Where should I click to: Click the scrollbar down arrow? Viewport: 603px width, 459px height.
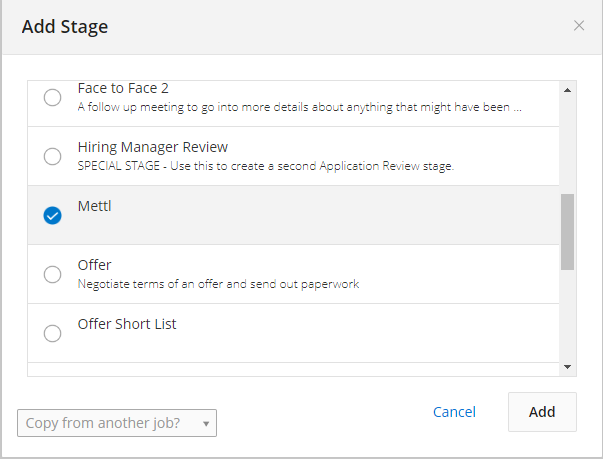568,367
